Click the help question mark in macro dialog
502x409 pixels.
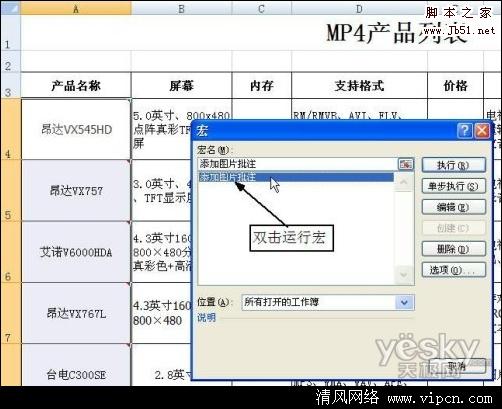(464, 130)
